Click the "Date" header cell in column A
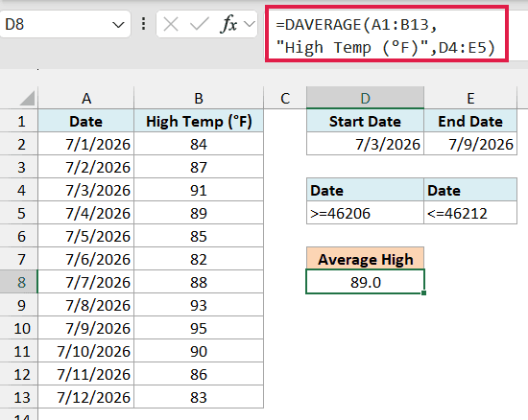The image size is (528, 420). click(86, 121)
